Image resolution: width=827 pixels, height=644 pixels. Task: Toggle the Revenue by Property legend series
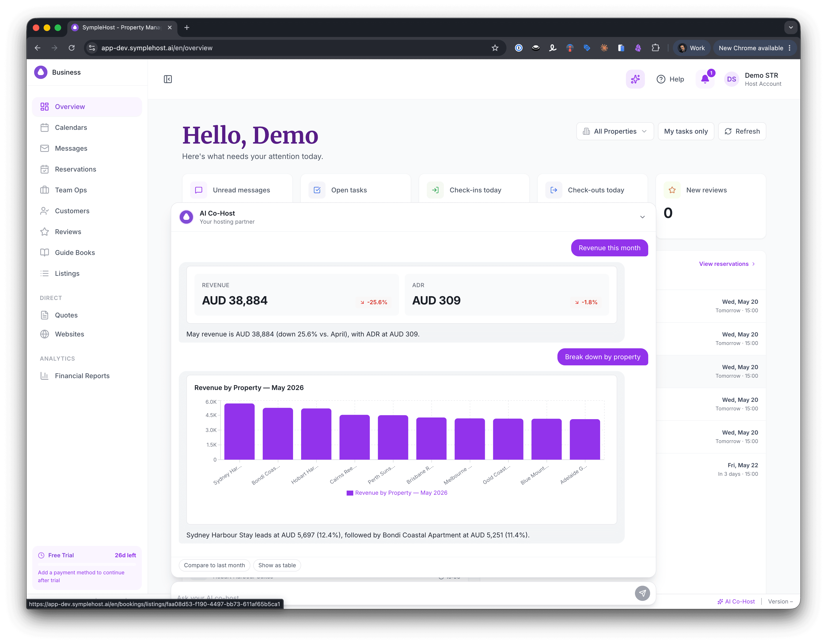pyautogui.click(x=397, y=493)
